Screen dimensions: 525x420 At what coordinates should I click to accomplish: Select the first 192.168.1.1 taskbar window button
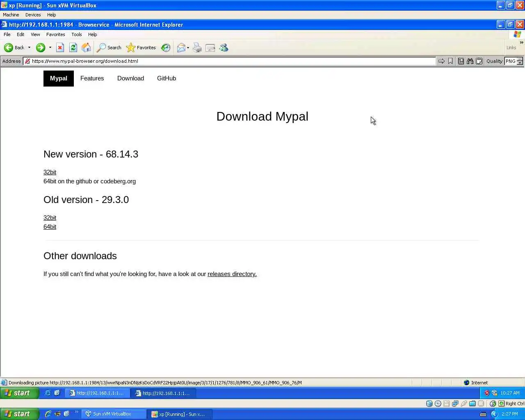97,393
